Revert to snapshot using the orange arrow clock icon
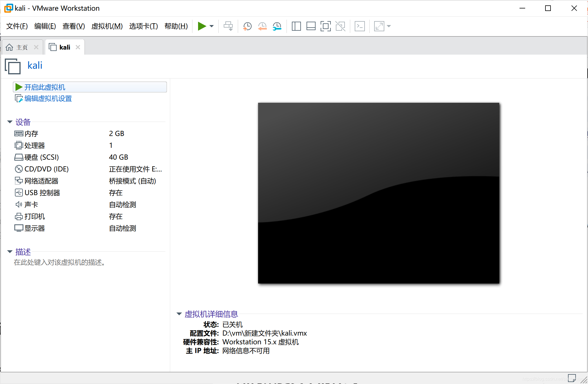This screenshot has width=588, height=384. click(x=262, y=26)
